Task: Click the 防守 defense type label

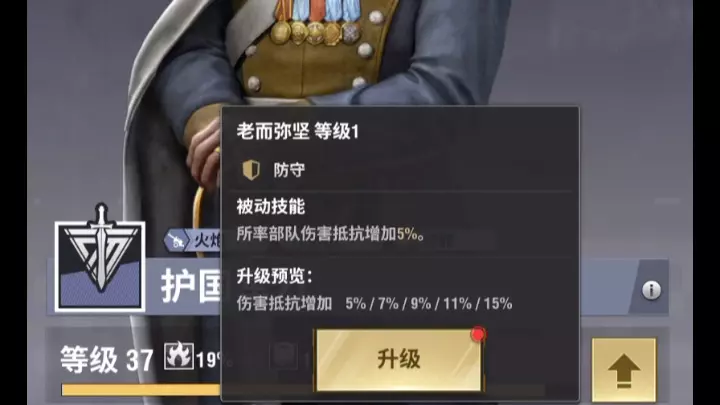Action: tap(289, 170)
